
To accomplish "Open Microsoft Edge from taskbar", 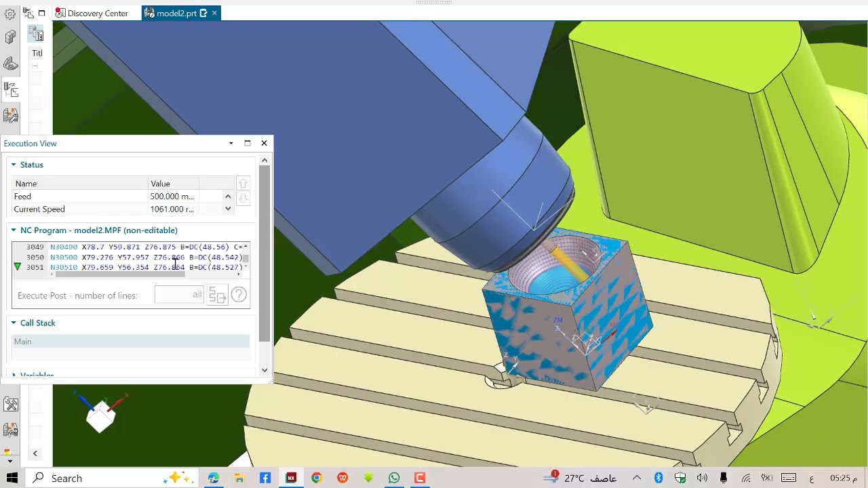I will pyautogui.click(x=214, y=478).
